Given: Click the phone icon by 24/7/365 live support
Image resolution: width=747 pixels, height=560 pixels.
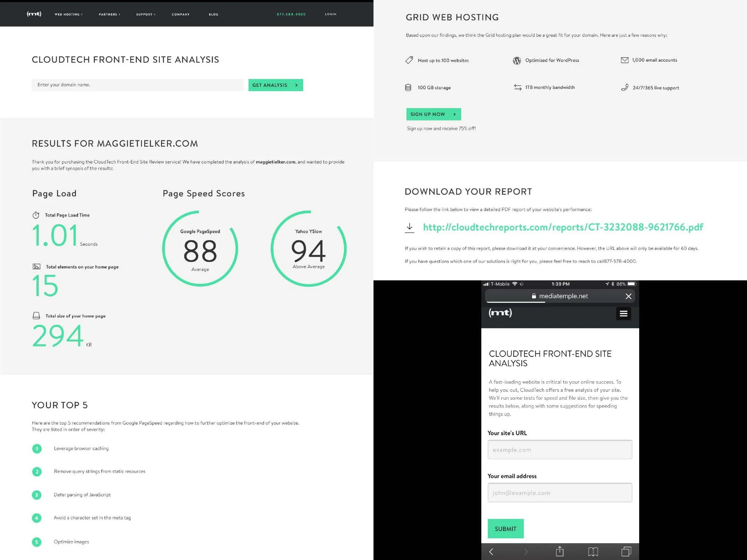Looking at the screenshot, I should (624, 87).
